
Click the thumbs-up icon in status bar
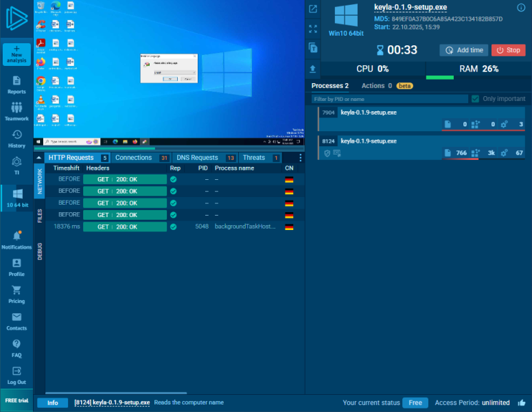(x=522, y=402)
